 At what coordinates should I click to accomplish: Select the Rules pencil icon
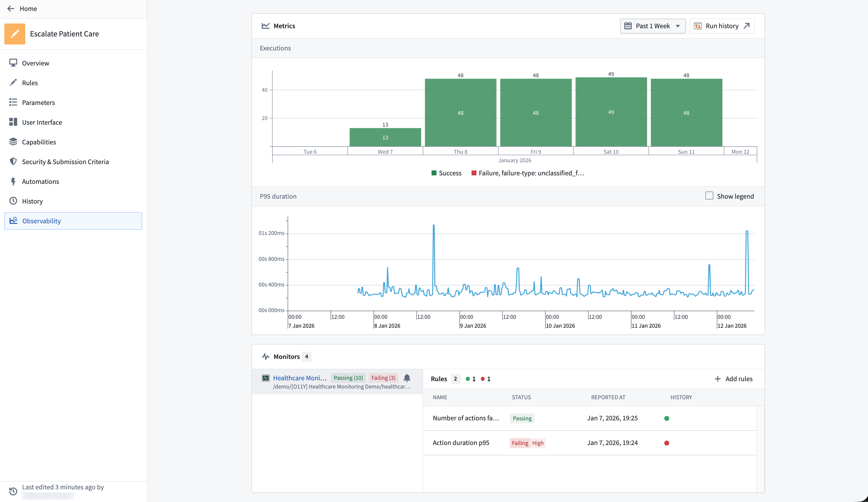point(13,83)
